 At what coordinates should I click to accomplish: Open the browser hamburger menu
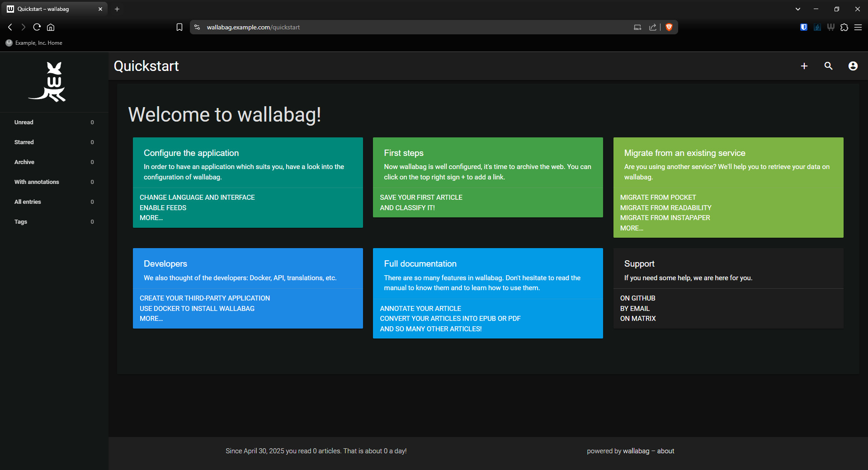(x=858, y=27)
